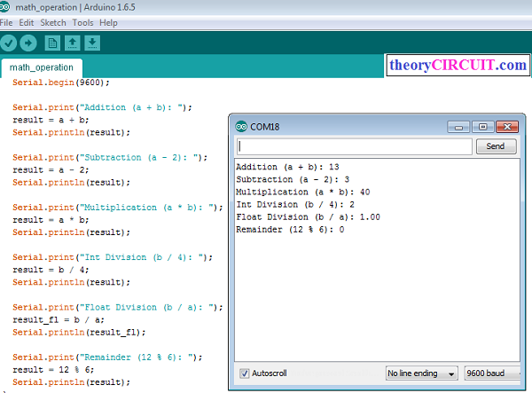
Task: Click code line 'result = a - 2;'
Action: tap(51, 170)
